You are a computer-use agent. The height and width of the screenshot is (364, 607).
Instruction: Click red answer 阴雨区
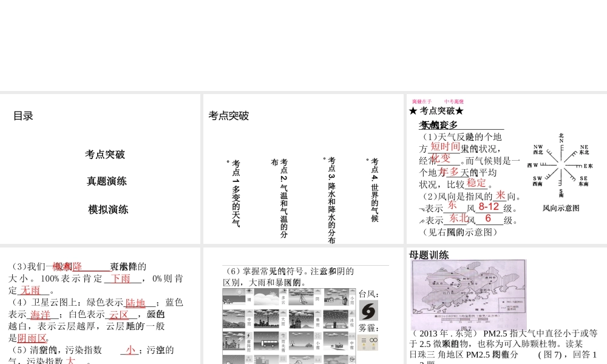32,338
